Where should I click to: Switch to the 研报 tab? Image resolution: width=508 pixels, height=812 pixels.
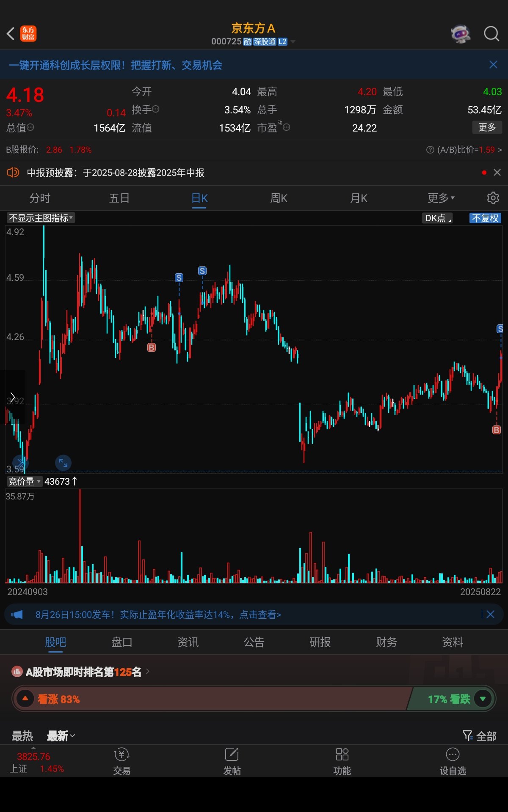[x=320, y=642]
